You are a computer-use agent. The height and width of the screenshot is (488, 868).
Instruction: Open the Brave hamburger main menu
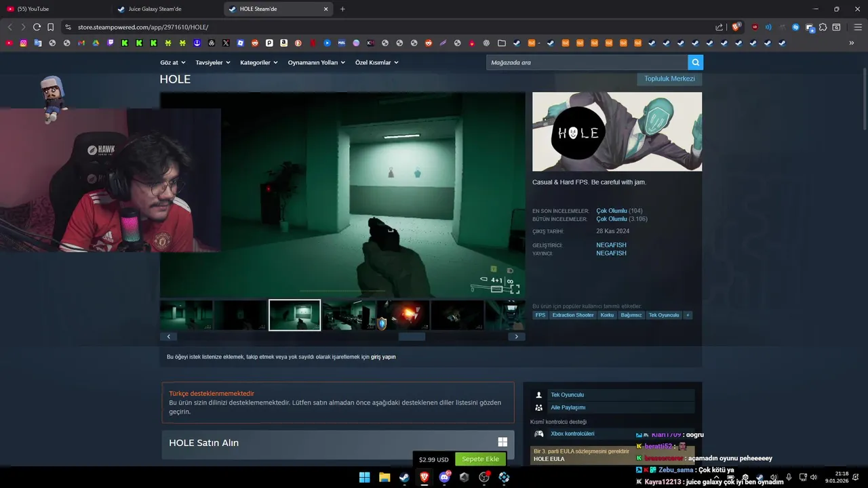click(x=857, y=27)
